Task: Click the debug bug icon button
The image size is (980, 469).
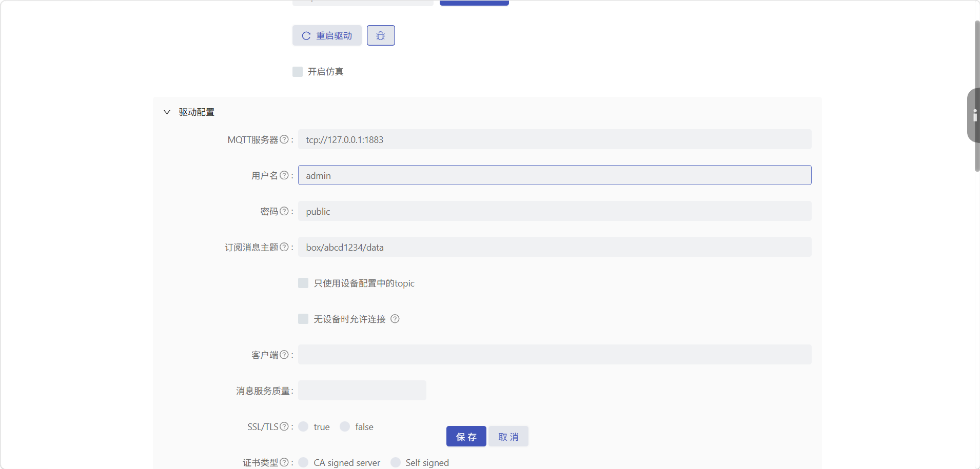Action: (x=381, y=35)
